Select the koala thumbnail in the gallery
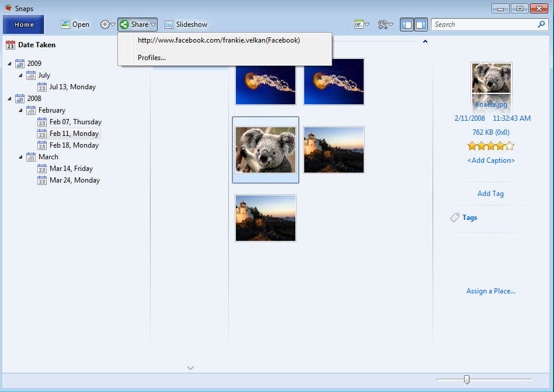 pos(266,149)
